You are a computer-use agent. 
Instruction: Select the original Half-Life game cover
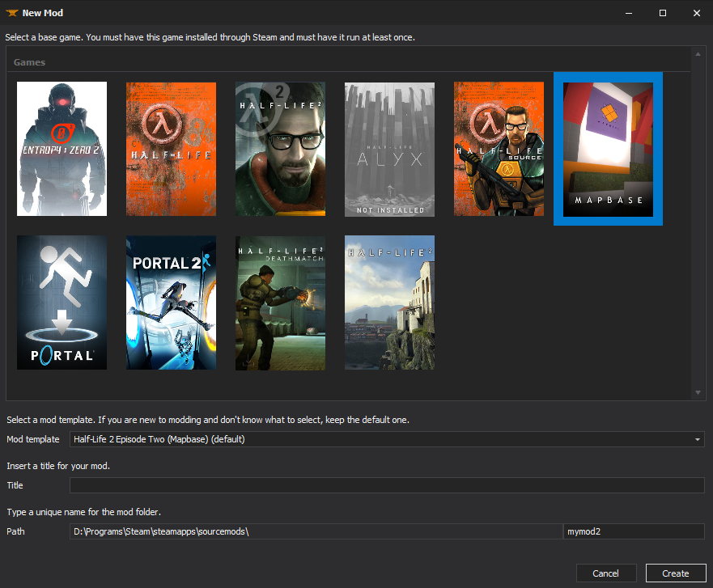click(171, 148)
